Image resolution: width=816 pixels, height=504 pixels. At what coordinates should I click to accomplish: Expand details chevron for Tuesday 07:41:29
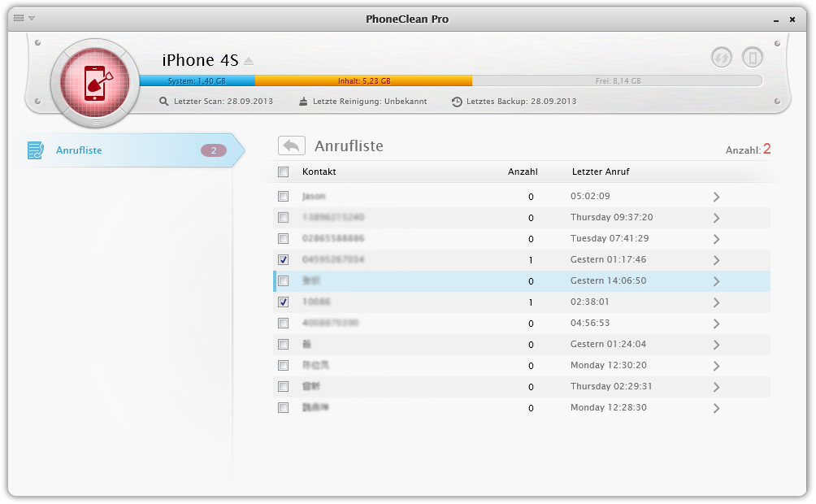pyautogui.click(x=717, y=239)
